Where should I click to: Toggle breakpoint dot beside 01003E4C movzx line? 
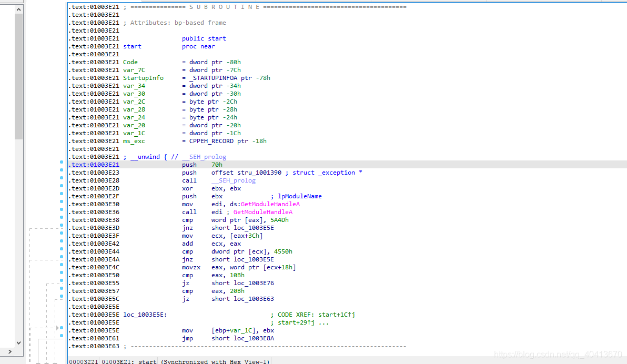(62, 265)
